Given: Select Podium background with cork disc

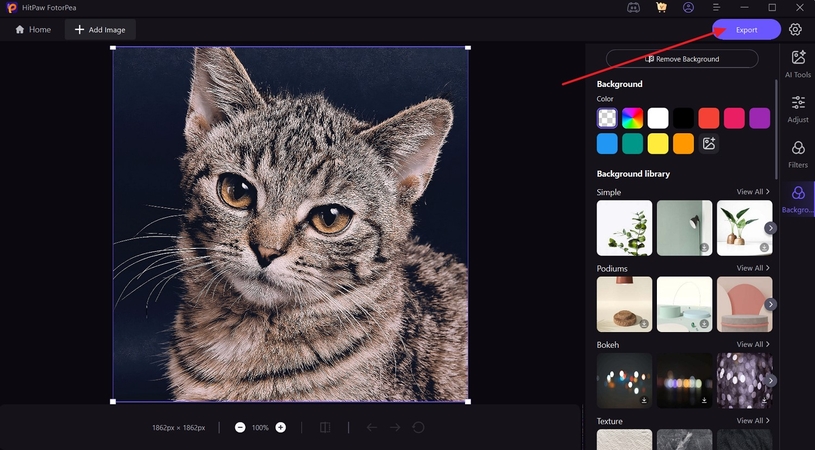Looking at the screenshot, I should pyautogui.click(x=624, y=305).
